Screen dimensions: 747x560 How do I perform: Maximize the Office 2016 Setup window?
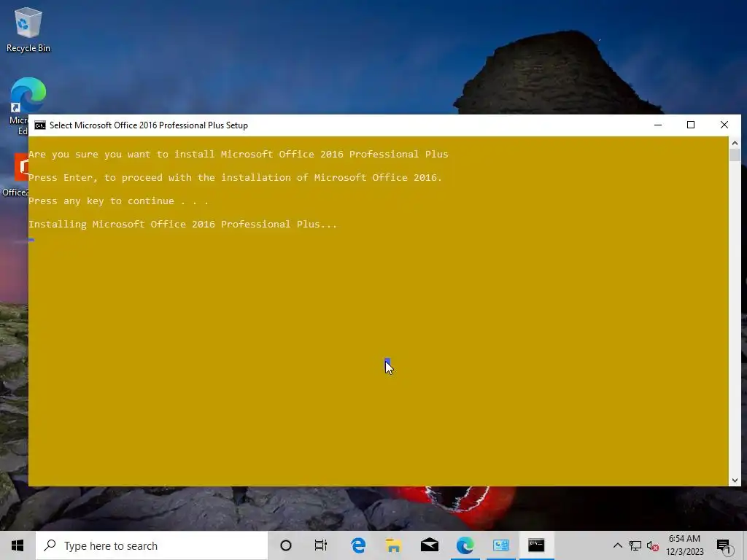tap(691, 125)
